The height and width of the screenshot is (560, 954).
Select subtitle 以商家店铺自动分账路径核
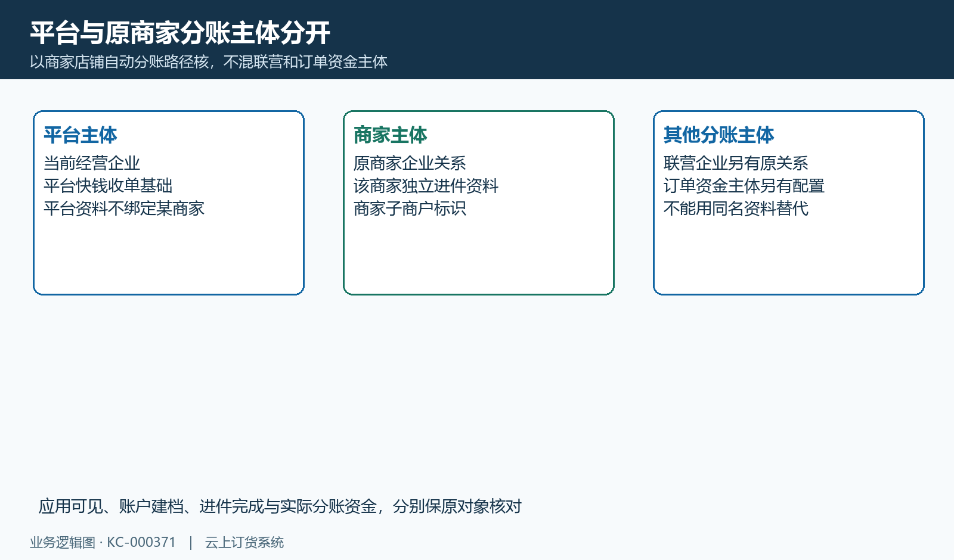coord(119,62)
